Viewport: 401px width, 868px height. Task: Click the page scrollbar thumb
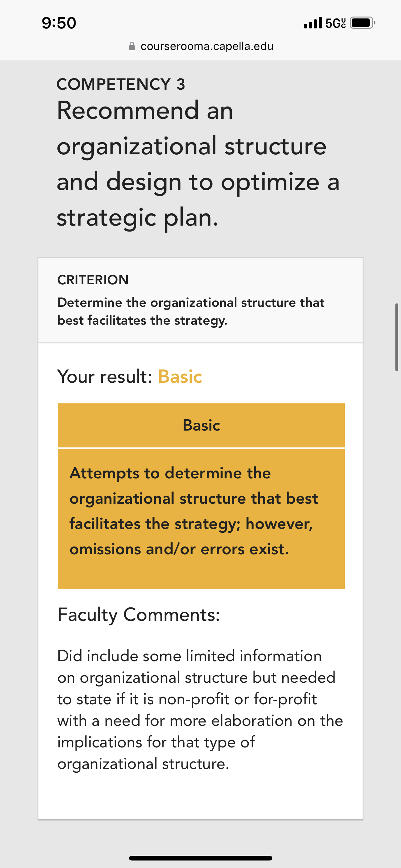coord(397,337)
